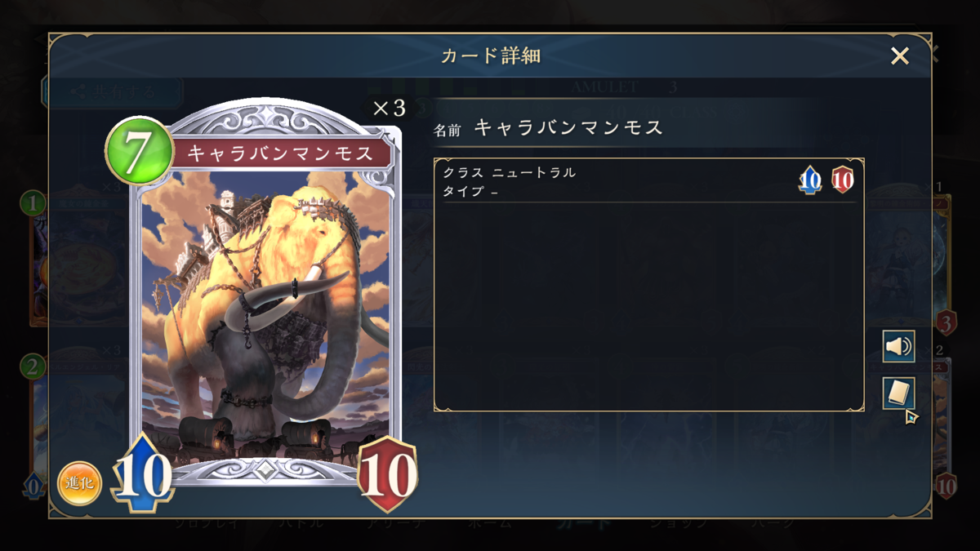
Task: Click the ×3 card count label
Action: click(389, 108)
